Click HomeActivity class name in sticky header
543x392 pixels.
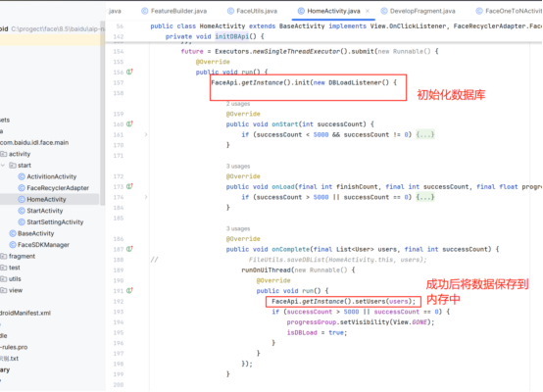pos(222,26)
